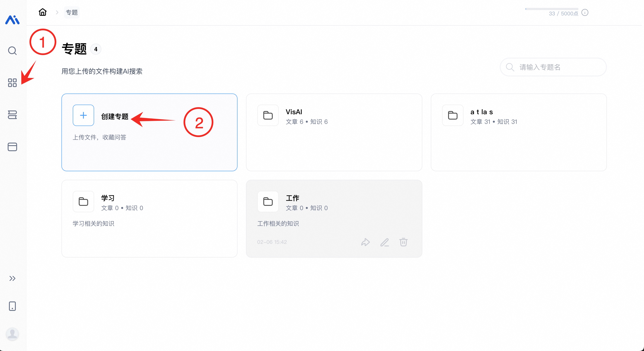Open the window panel icon in the sidebar
Viewport: 644px width, 351px height.
pyautogui.click(x=12, y=147)
